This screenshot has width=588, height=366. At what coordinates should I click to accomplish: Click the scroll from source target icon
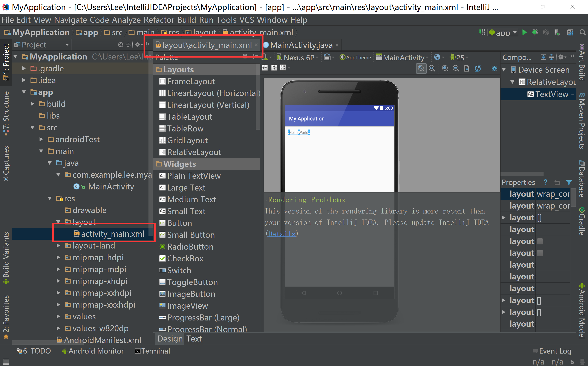point(121,45)
